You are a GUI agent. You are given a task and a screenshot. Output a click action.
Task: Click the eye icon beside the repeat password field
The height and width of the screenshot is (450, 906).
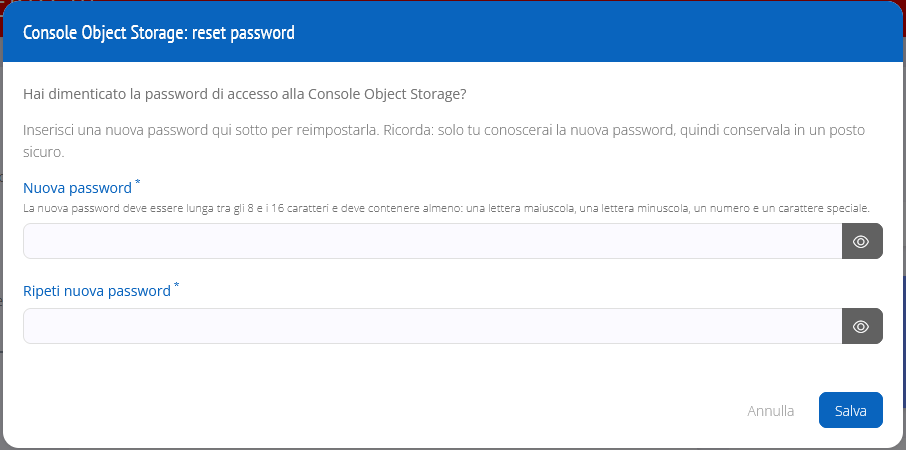click(x=861, y=326)
